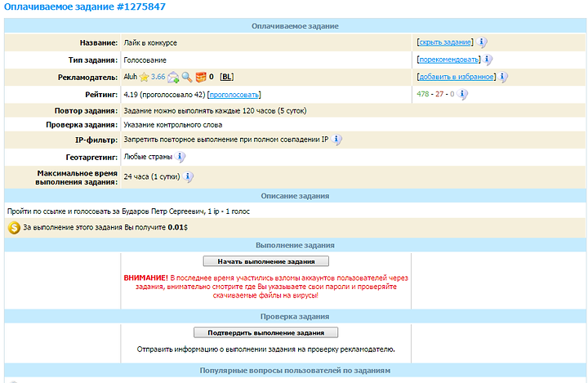Click the 'Описание задания' section header

tap(295, 196)
